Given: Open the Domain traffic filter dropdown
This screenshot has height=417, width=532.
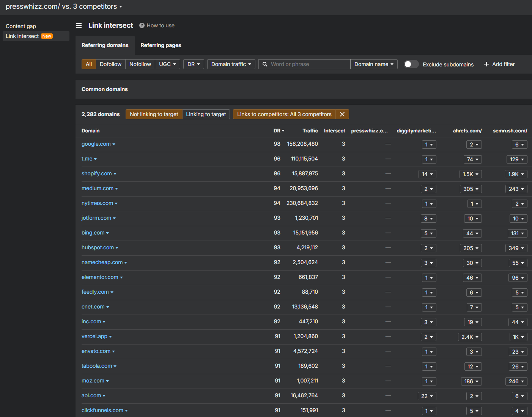Looking at the screenshot, I should click(x=231, y=64).
